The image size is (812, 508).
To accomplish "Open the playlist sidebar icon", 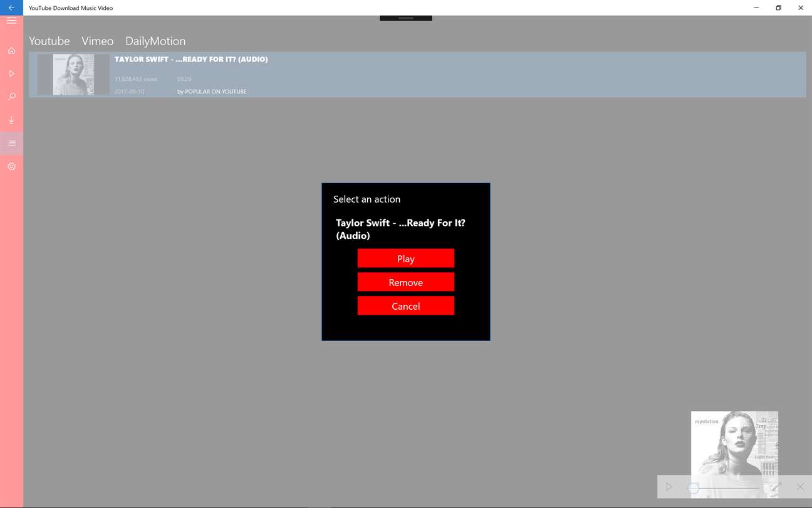I will pyautogui.click(x=11, y=143).
